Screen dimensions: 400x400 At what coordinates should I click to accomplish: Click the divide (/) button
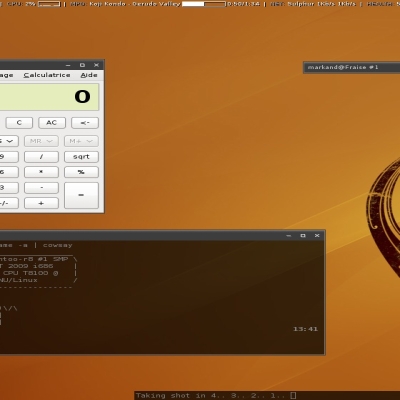click(41, 157)
